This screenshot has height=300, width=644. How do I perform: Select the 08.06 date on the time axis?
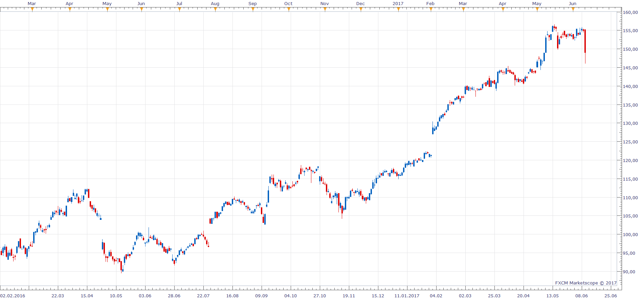[x=581, y=296]
